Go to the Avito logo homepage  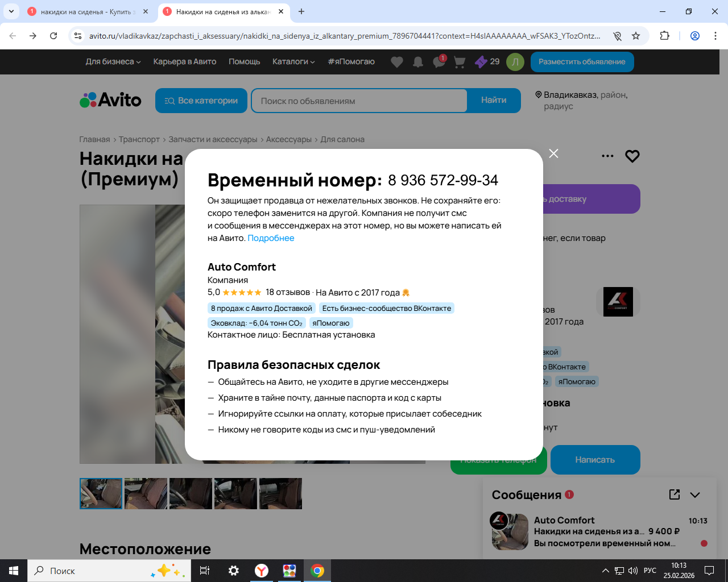(110, 100)
